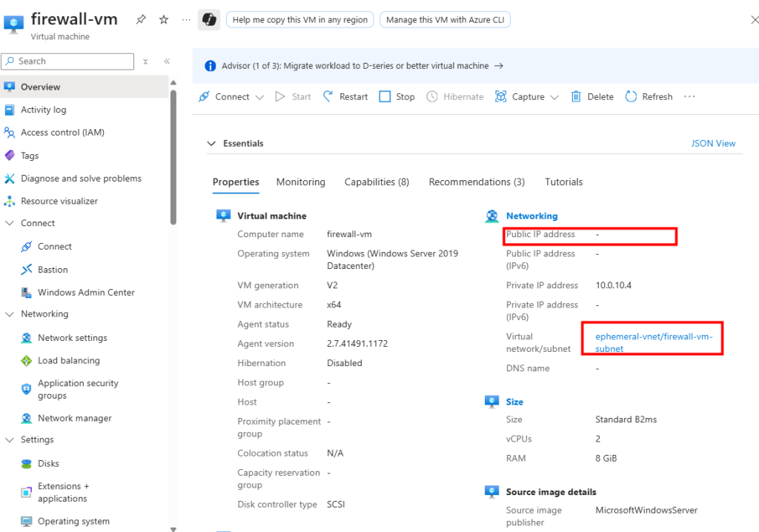Click in the sidebar Search field
Viewport: 759px width, 532px height.
(x=67, y=61)
